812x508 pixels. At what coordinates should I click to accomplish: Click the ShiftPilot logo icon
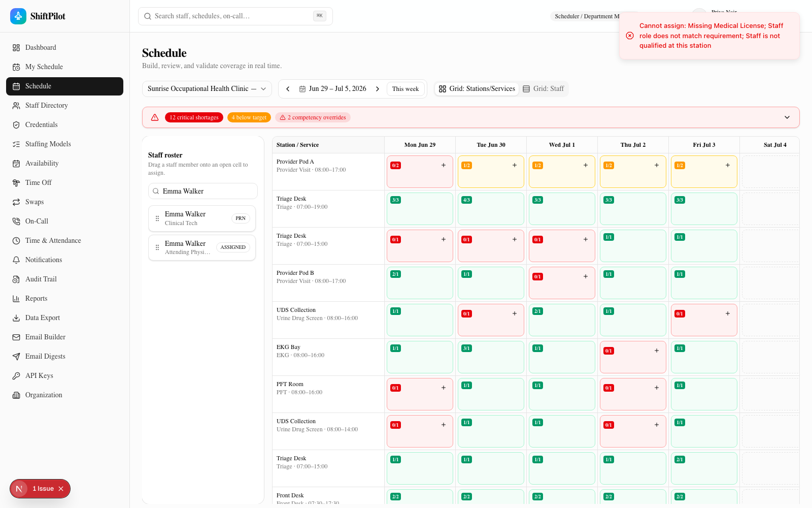(x=18, y=16)
